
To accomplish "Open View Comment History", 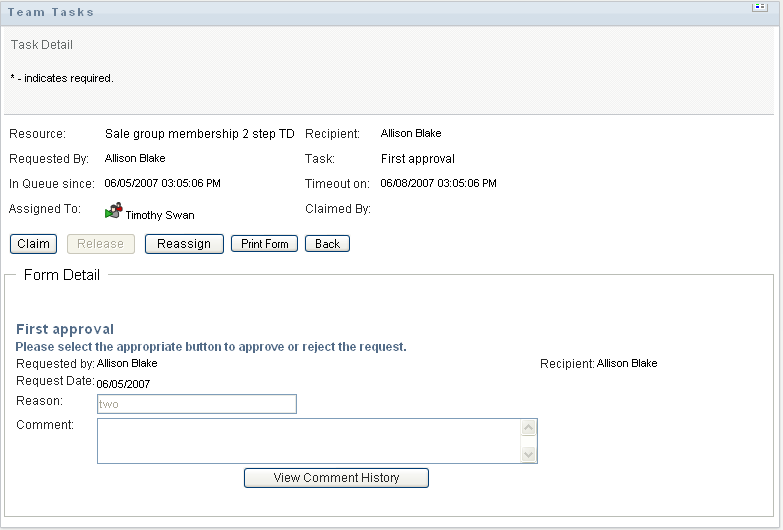I will coord(336,478).
